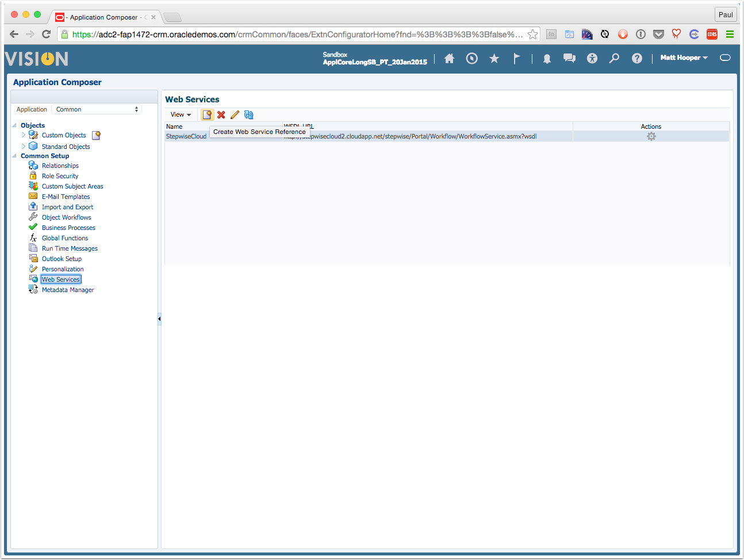Click the Actions column header

tap(651, 126)
